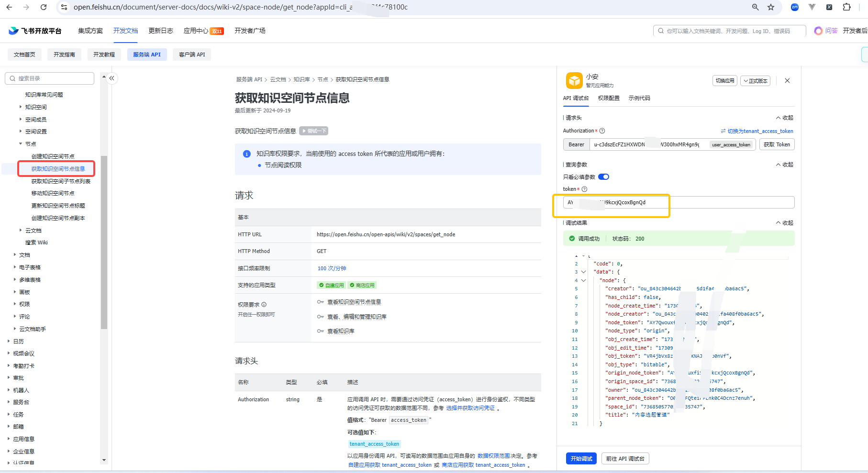Fold the JSON "data" object at line 3
The width and height of the screenshot is (868, 473).
click(x=583, y=272)
